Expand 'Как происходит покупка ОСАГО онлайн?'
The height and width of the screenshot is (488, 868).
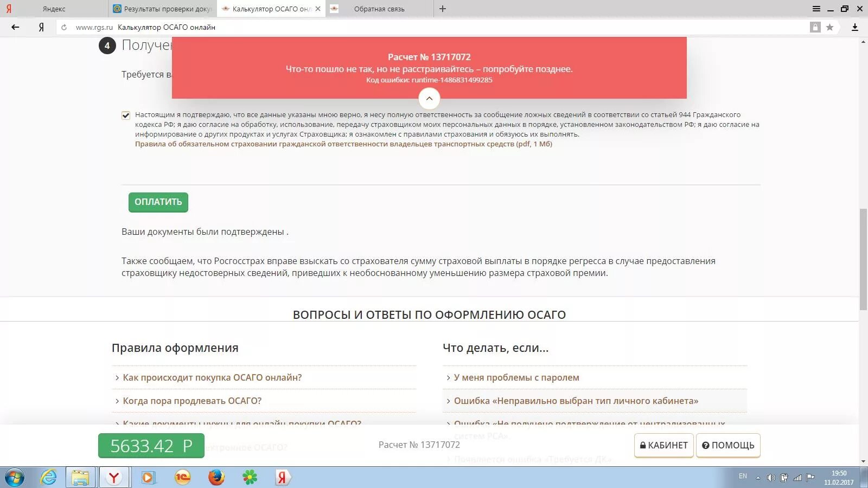tap(212, 377)
